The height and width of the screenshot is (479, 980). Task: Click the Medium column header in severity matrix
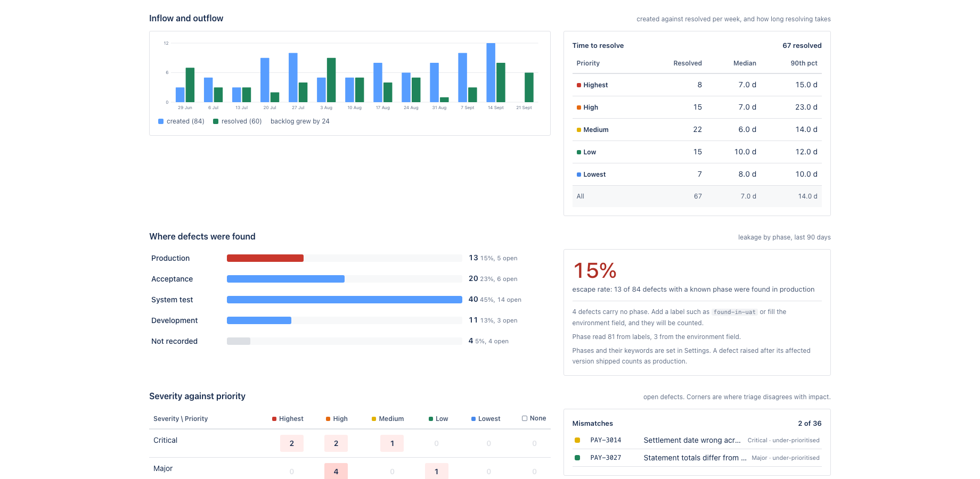click(x=388, y=419)
